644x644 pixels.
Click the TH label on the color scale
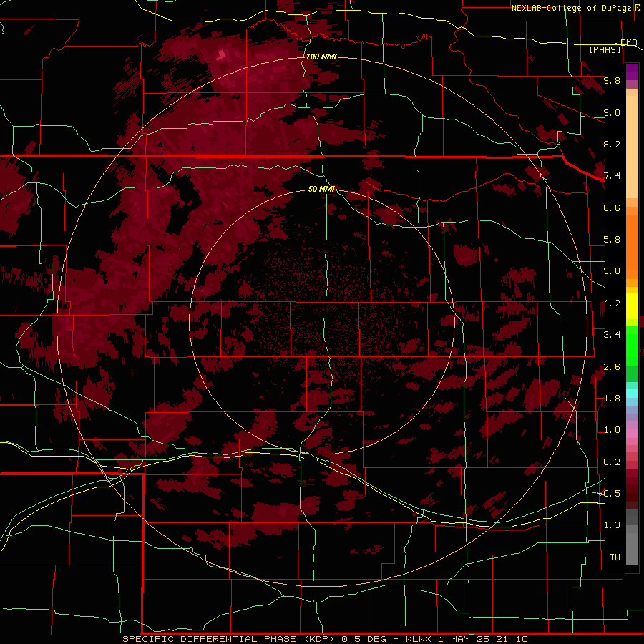point(615,557)
